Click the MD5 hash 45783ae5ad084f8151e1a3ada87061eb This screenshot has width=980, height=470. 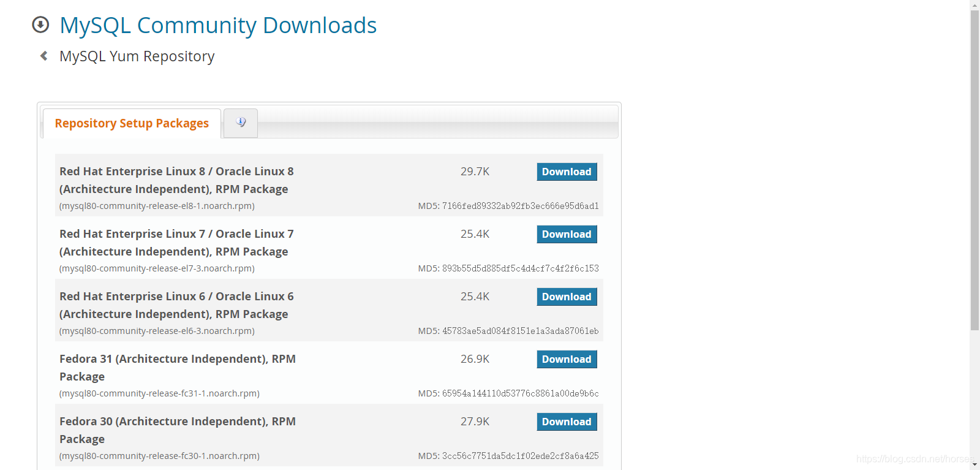[521, 331]
